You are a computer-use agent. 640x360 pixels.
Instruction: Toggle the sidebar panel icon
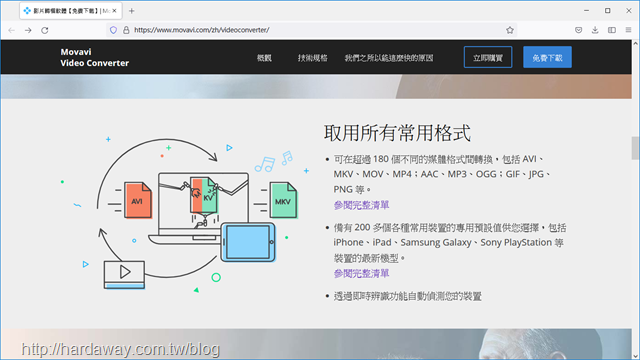(612, 30)
